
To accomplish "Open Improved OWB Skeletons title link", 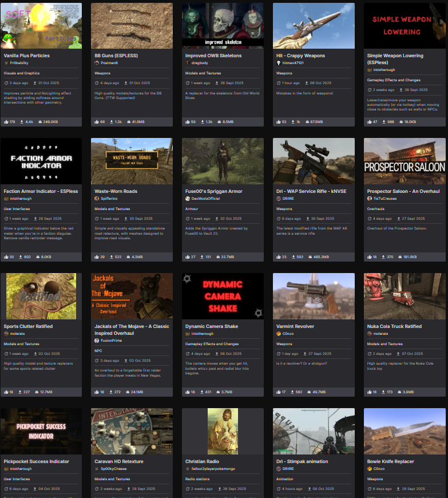I will 213,56.
